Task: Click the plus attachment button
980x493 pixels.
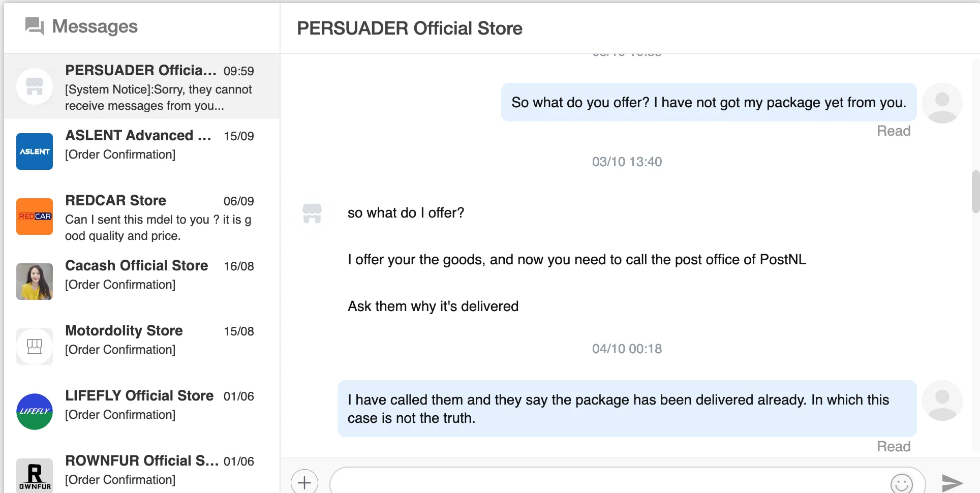Action: point(304,482)
